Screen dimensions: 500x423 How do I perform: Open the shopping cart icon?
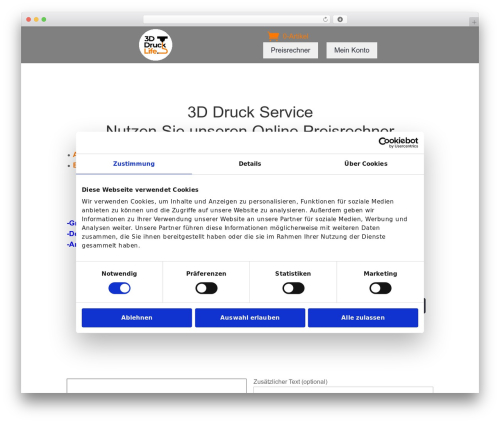pos(273,36)
